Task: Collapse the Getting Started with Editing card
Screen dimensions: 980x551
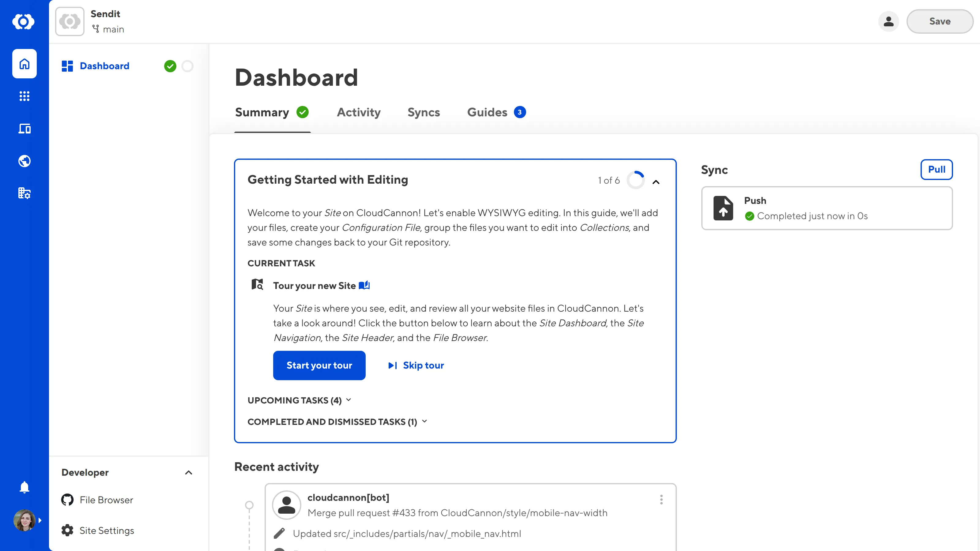Action: click(656, 182)
